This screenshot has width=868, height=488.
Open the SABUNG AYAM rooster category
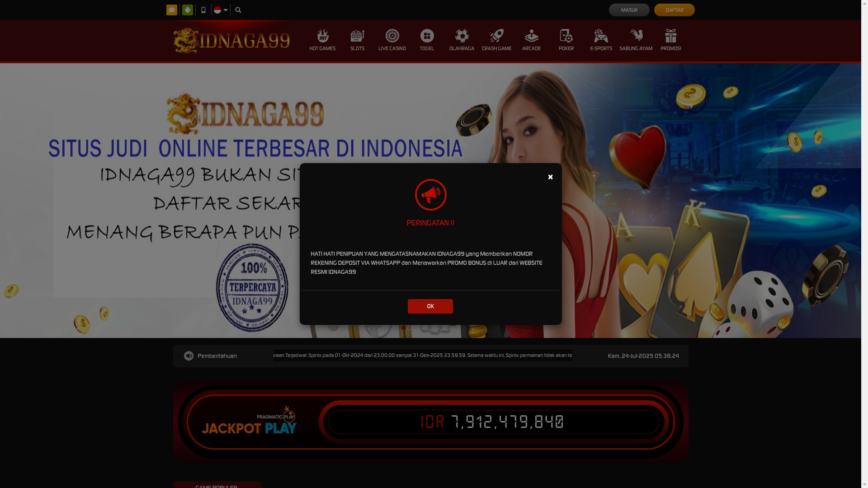pyautogui.click(x=636, y=40)
